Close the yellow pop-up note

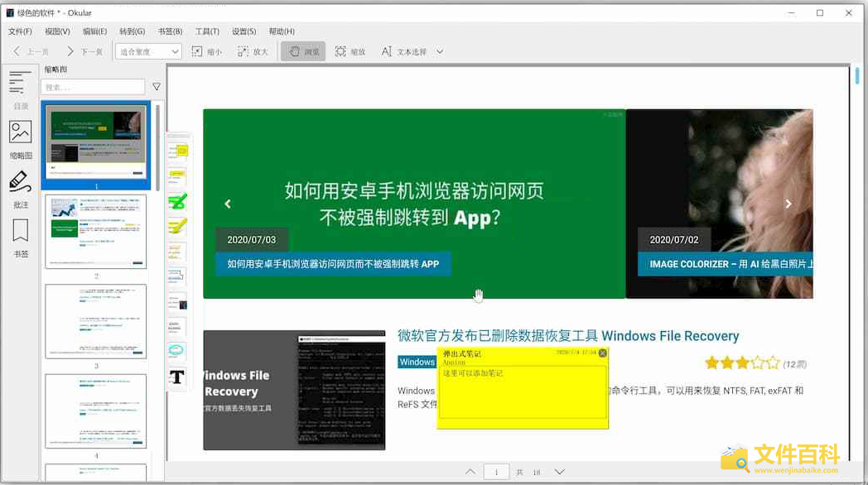pyautogui.click(x=602, y=353)
